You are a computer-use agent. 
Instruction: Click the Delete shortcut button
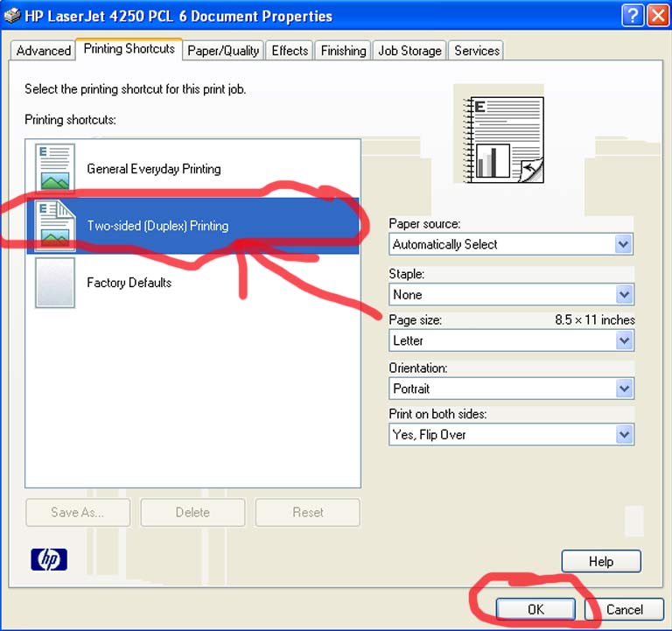192,512
